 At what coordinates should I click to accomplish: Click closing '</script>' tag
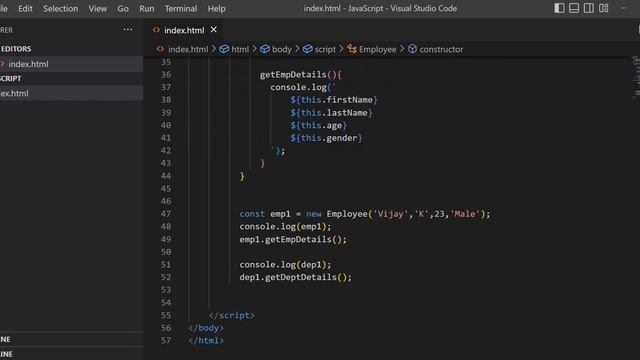(232, 315)
